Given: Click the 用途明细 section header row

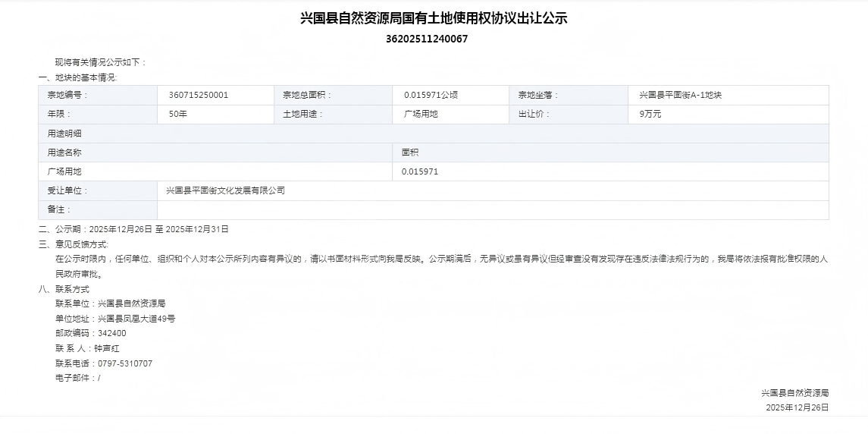Looking at the screenshot, I should [x=64, y=134].
